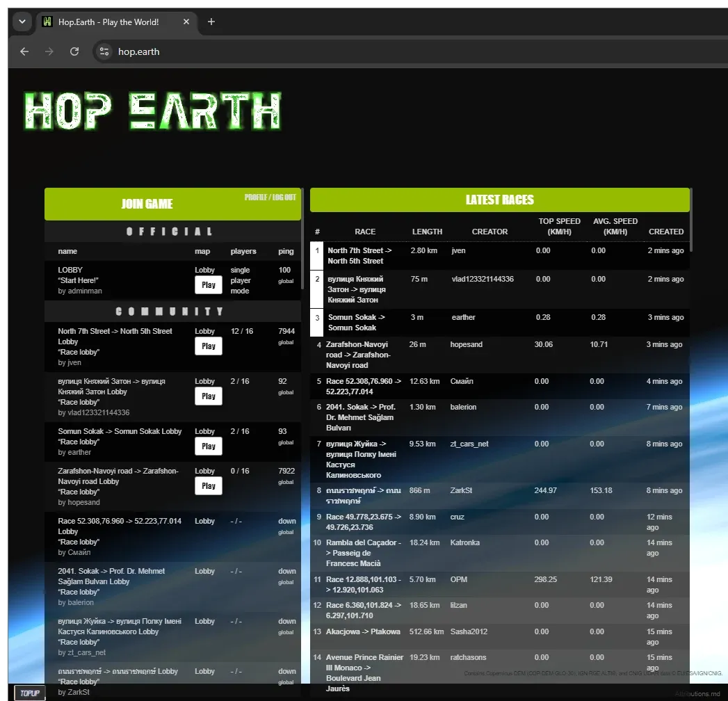Click the hop.earth address bar
The image size is (728, 701).
pos(409,51)
